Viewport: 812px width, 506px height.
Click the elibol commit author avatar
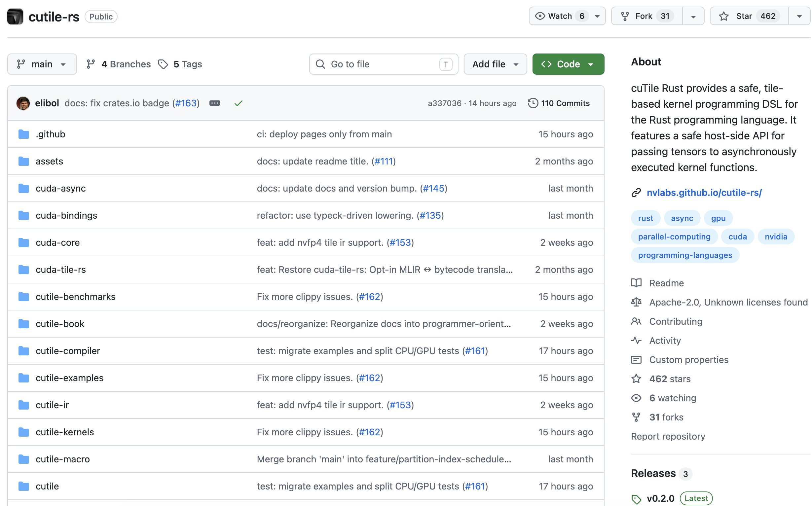click(23, 103)
